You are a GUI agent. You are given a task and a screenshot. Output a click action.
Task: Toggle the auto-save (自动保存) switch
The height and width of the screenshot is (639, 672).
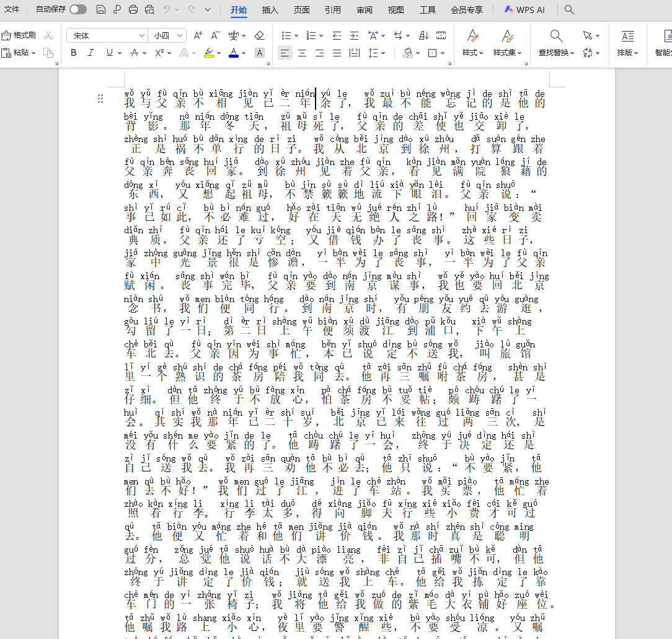click(x=78, y=9)
